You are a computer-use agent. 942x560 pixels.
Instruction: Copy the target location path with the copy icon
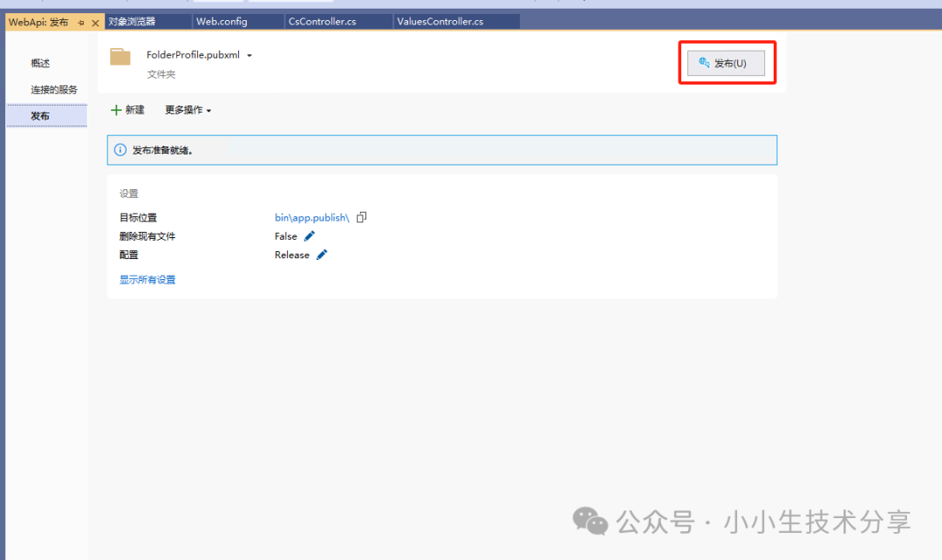point(362,217)
